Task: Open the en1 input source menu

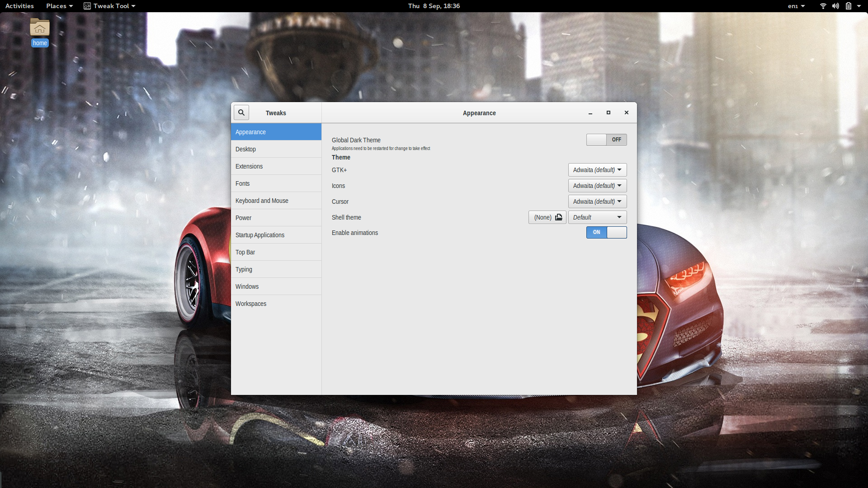Action: (x=796, y=6)
